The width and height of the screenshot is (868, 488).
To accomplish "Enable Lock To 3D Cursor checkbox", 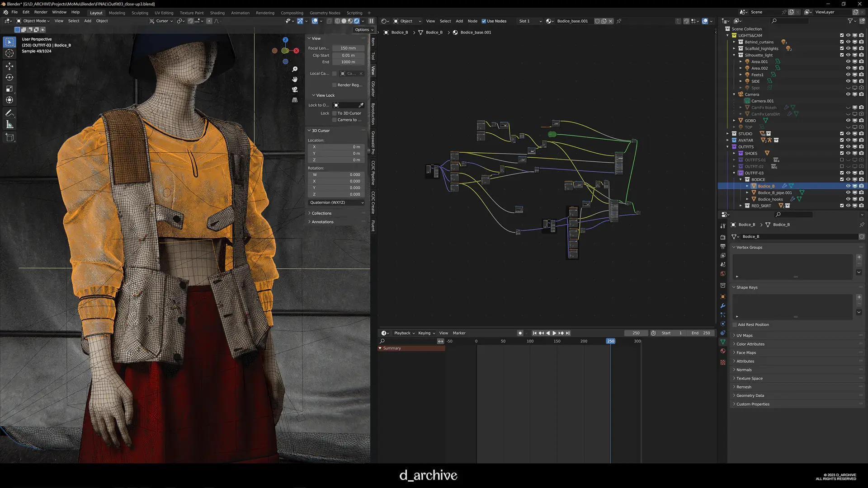I will click(335, 113).
